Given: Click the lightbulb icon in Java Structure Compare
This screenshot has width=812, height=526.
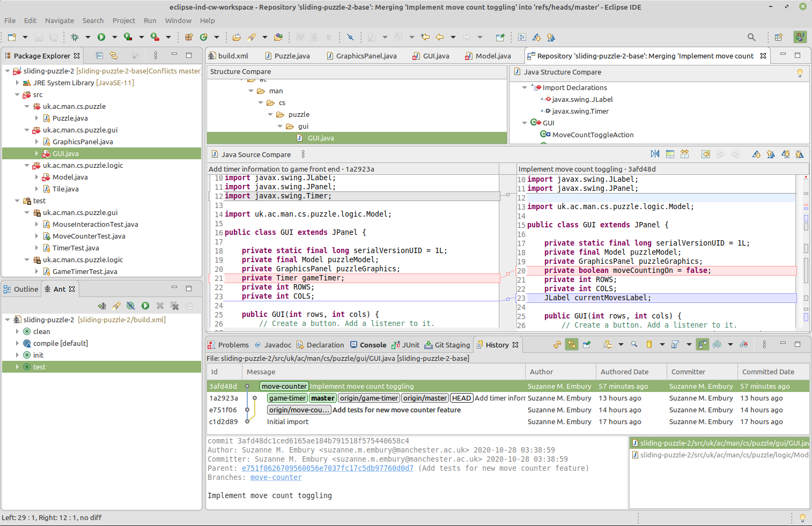Looking at the screenshot, I should (800, 73).
